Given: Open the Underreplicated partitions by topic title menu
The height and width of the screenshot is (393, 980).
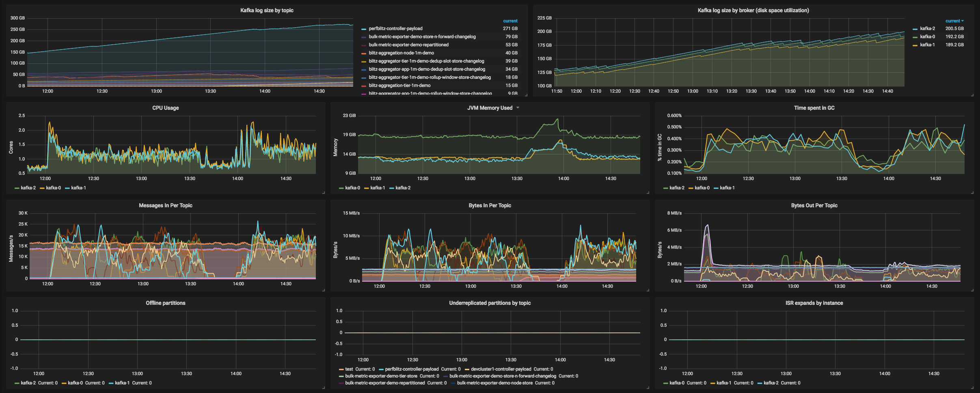Looking at the screenshot, I should pos(490,303).
